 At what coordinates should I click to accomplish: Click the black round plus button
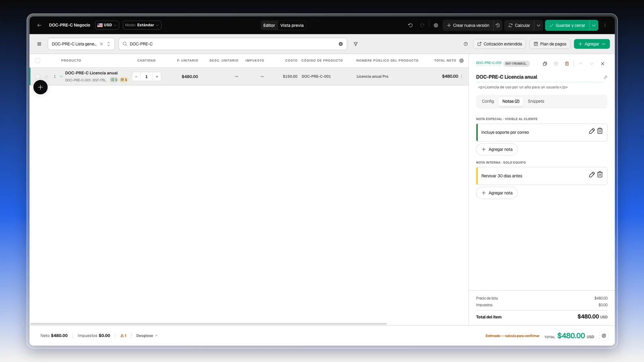click(40, 87)
